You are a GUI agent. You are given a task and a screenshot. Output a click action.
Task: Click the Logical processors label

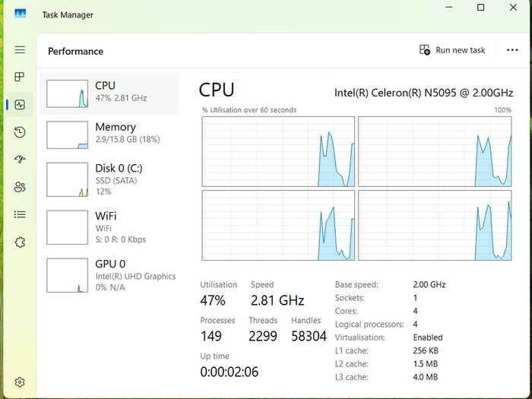click(x=369, y=325)
